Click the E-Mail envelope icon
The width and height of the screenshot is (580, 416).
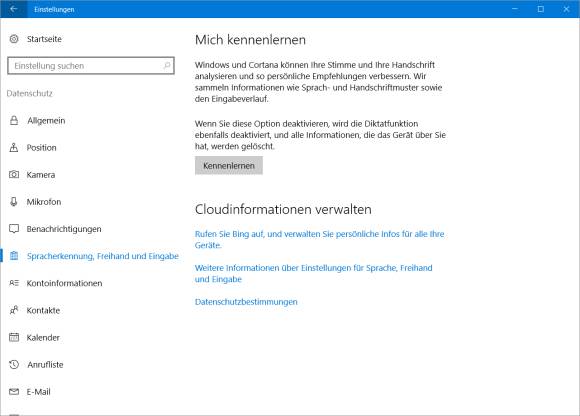click(x=14, y=392)
